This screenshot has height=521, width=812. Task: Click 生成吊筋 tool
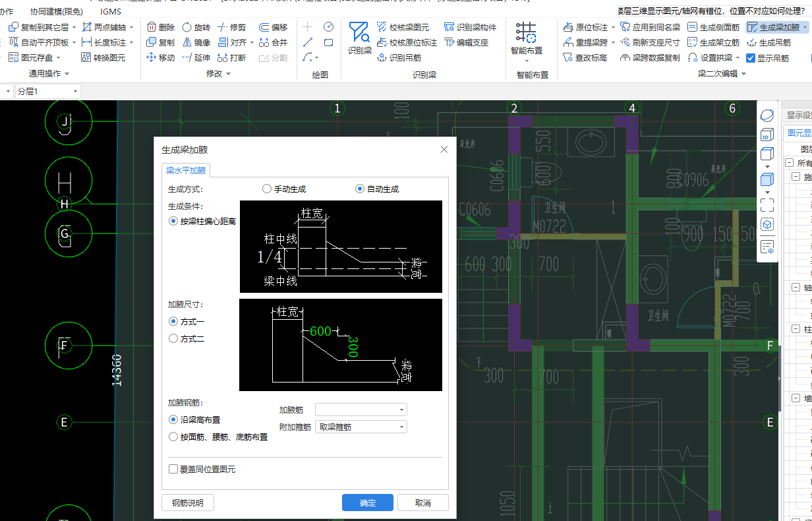pos(768,42)
